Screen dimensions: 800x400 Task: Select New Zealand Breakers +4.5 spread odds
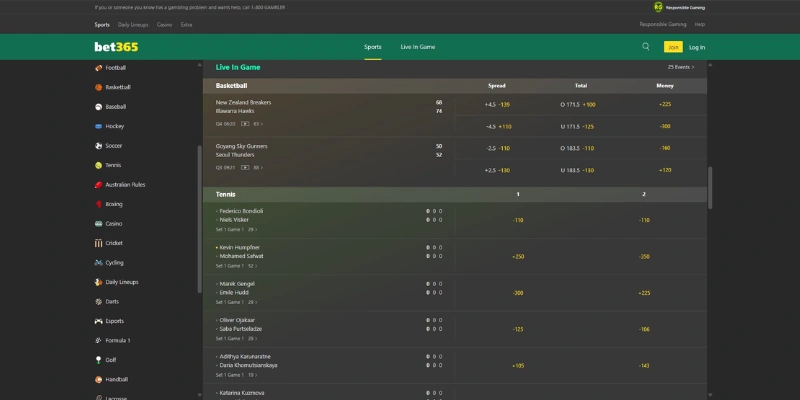(x=497, y=105)
